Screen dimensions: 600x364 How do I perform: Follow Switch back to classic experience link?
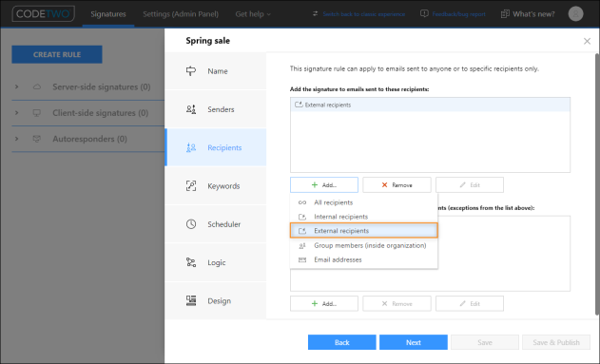click(363, 14)
